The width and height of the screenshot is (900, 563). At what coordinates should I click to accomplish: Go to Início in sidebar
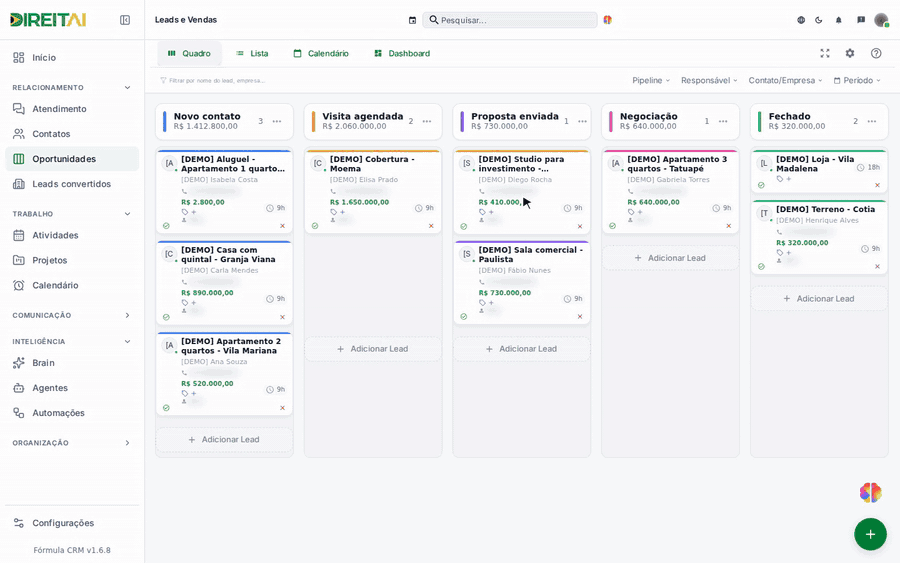(72, 57)
